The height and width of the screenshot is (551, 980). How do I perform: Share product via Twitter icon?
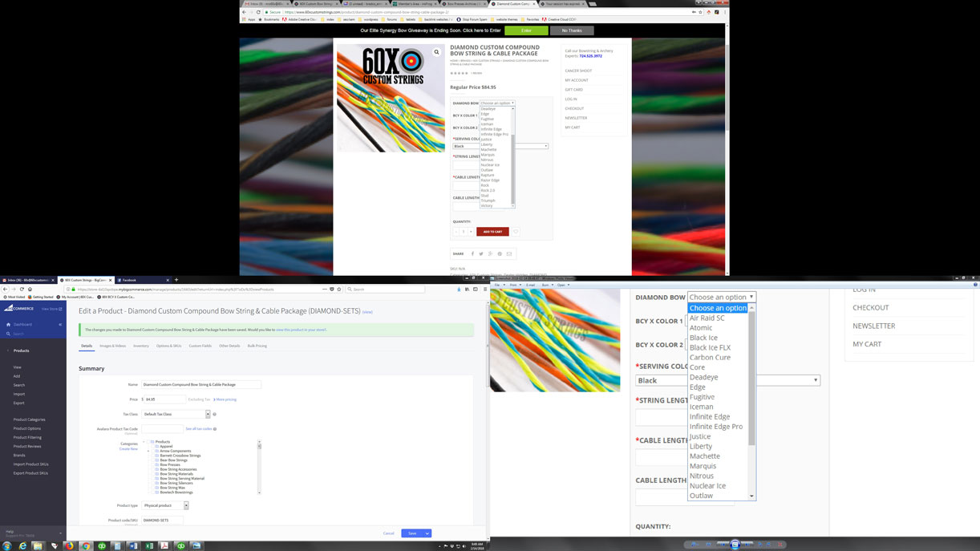click(x=481, y=253)
